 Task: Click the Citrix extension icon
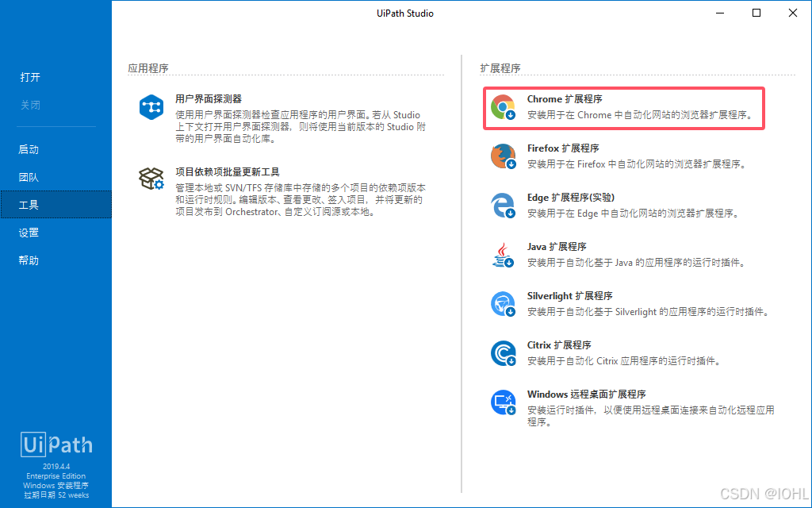point(503,353)
